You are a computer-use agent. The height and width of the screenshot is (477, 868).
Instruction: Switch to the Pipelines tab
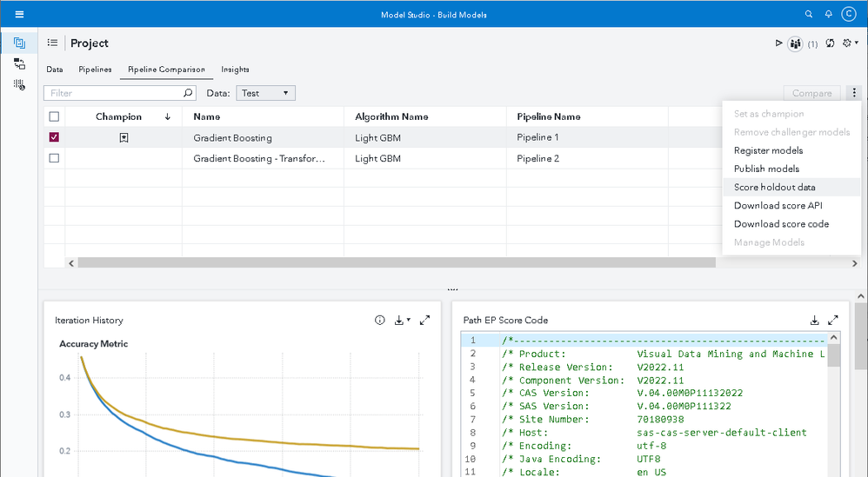point(95,70)
